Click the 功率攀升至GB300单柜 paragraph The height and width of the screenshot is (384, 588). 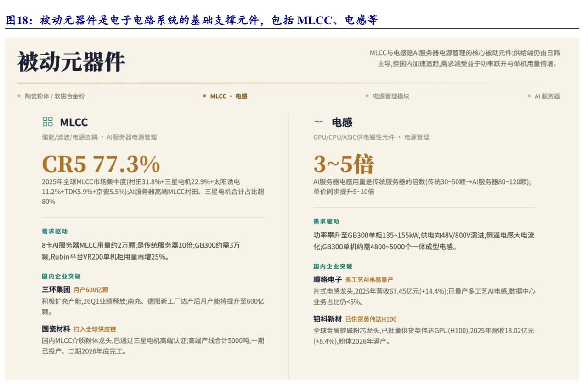pos(424,241)
